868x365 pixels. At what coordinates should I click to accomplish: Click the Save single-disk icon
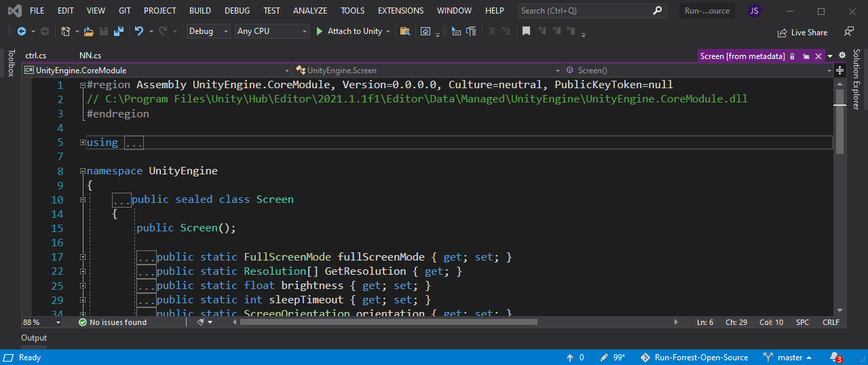coord(104,31)
